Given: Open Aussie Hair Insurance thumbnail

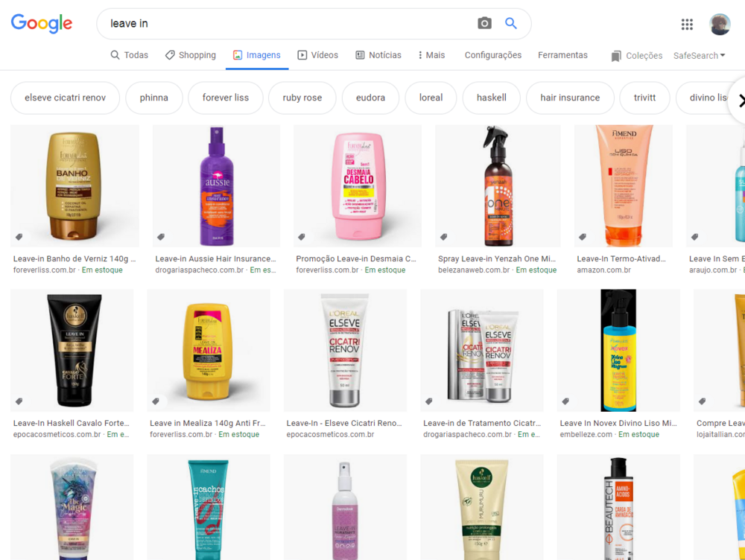Looking at the screenshot, I should pyautogui.click(x=216, y=185).
